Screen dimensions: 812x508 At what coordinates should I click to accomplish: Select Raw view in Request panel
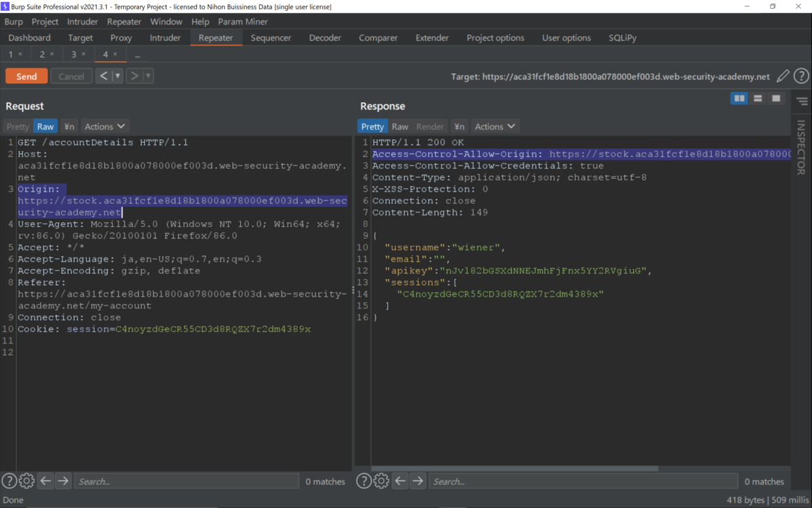[45, 127]
